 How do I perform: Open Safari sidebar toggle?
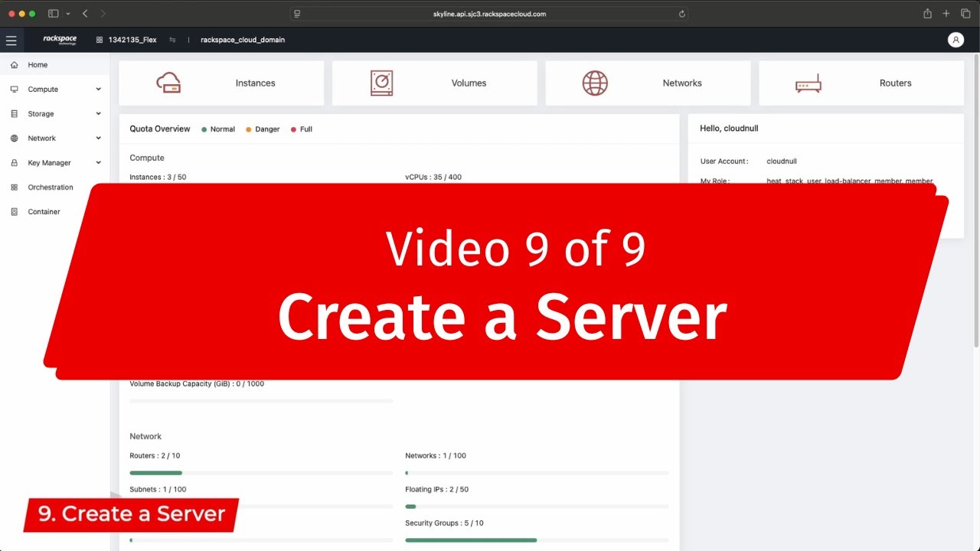54,14
